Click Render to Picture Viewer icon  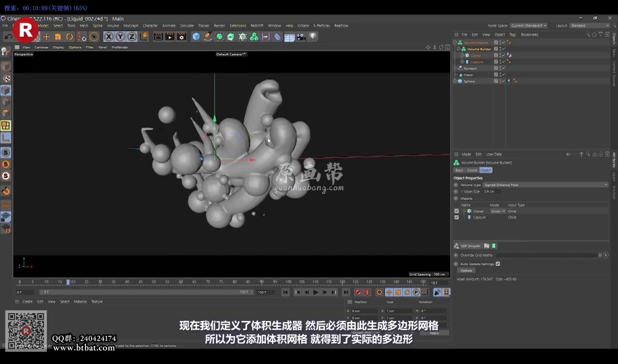tap(170, 36)
